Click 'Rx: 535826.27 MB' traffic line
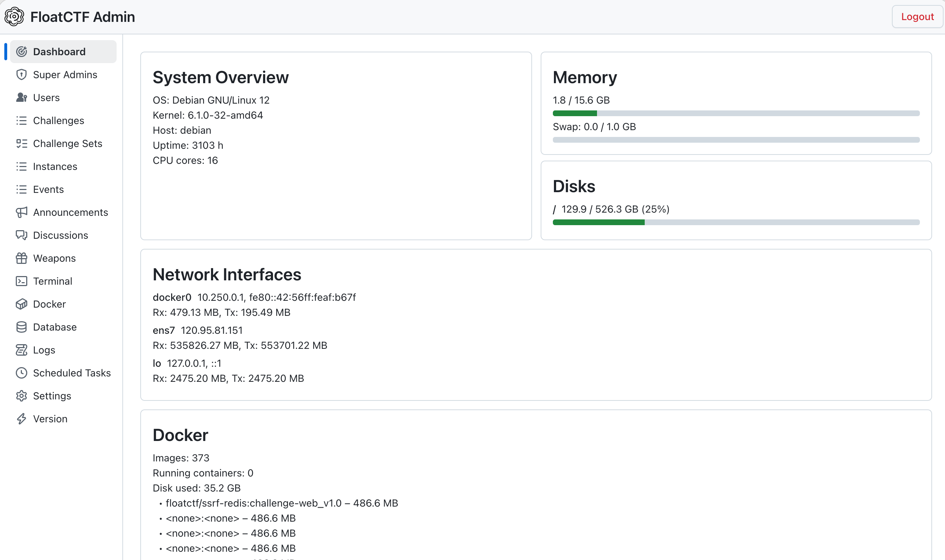This screenshot has height=560, width=945. (x=240, y=346)
